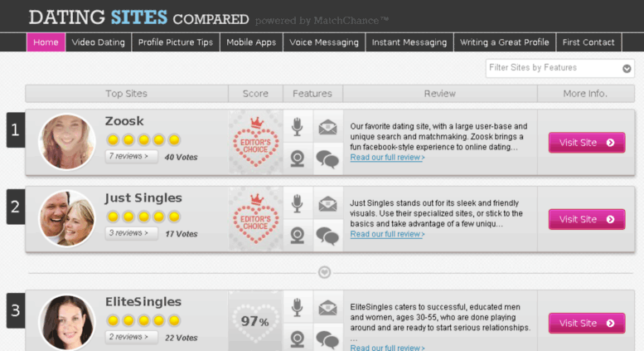Select the Instant Messaging tab

[x=409, y=42]
